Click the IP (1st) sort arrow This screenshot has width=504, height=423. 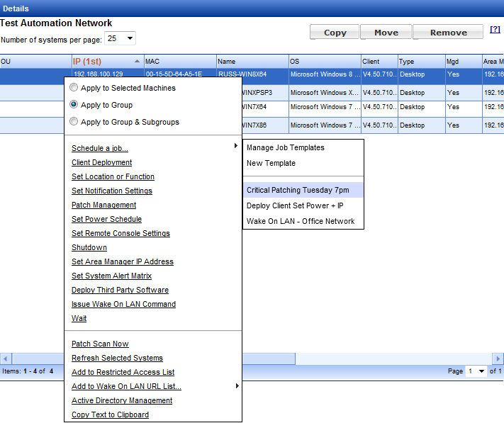click(x=137, y=62)
